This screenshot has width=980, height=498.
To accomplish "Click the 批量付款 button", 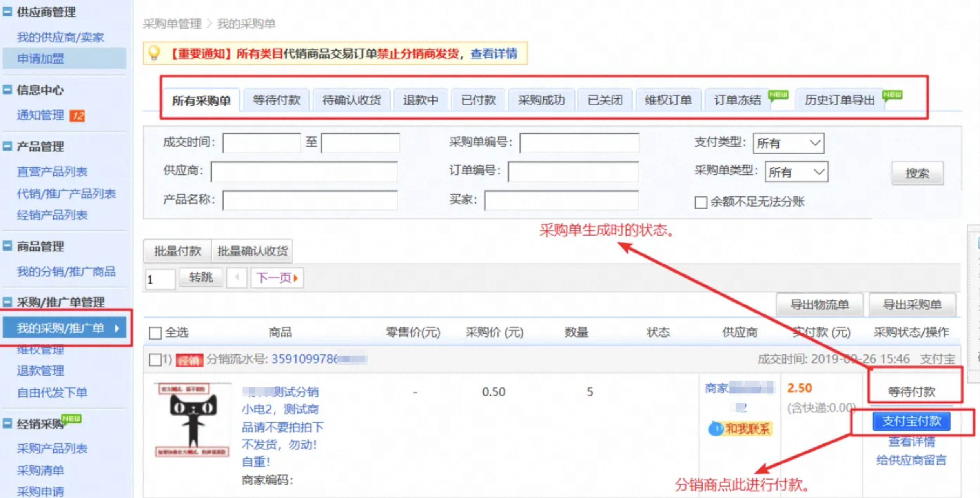I will coord(177,251).
